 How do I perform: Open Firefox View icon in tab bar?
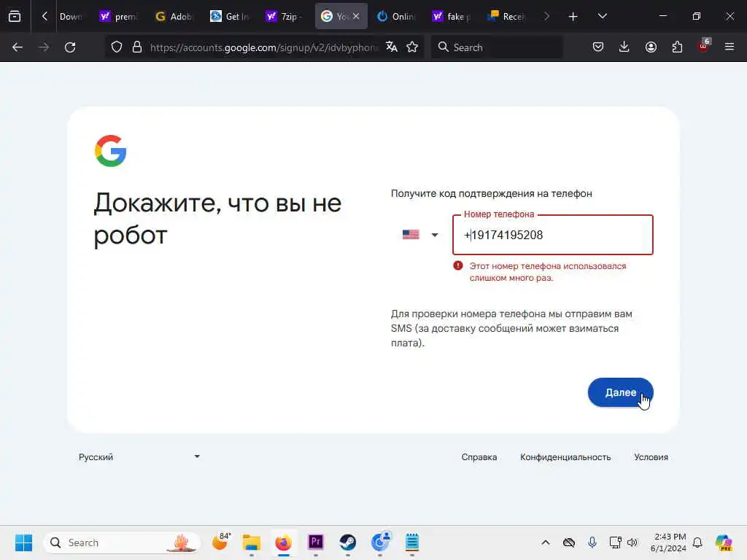[15, 16]
